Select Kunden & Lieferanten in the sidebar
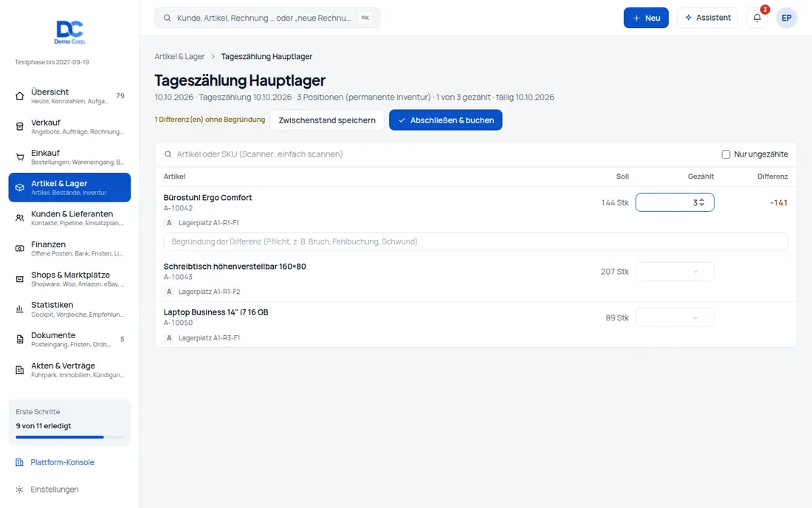The height and width of the screenshot is (508, 812). [69, 218]
